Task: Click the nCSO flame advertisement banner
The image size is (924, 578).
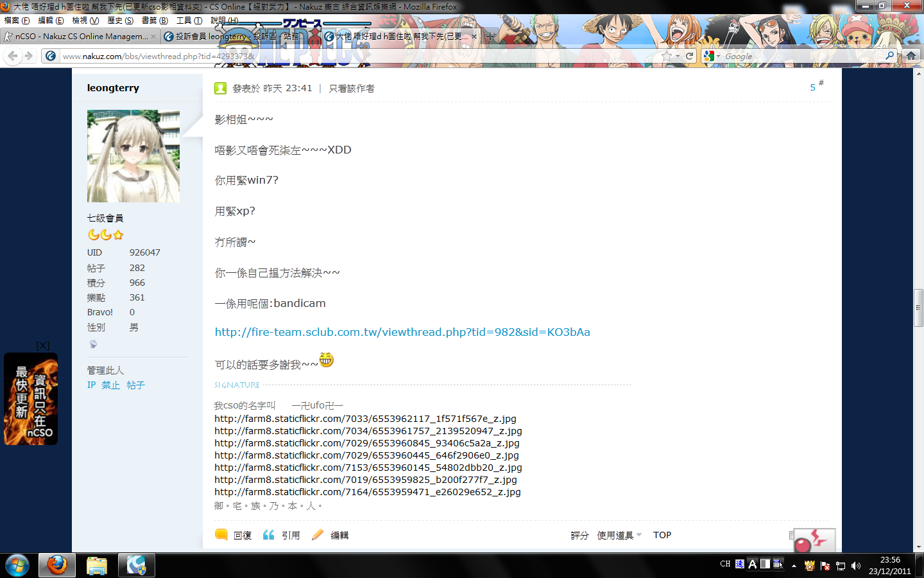Action: click(x=31, y=399)
